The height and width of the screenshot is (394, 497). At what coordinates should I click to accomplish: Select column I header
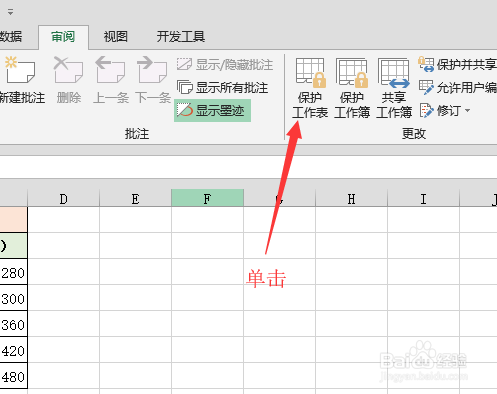[x=423, y=199]
